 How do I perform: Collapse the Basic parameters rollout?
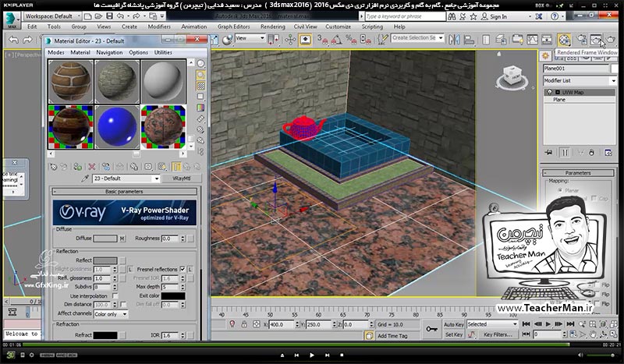pos(124,192)
